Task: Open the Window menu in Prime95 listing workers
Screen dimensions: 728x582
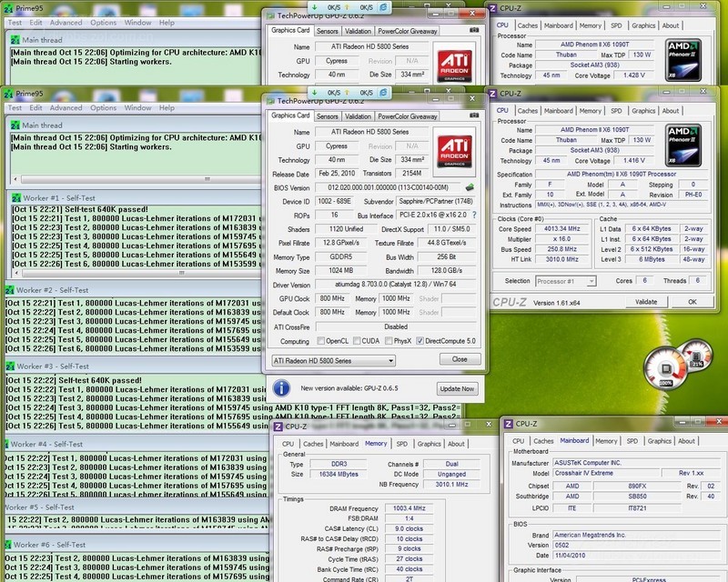Action: (x=138, y=107)
